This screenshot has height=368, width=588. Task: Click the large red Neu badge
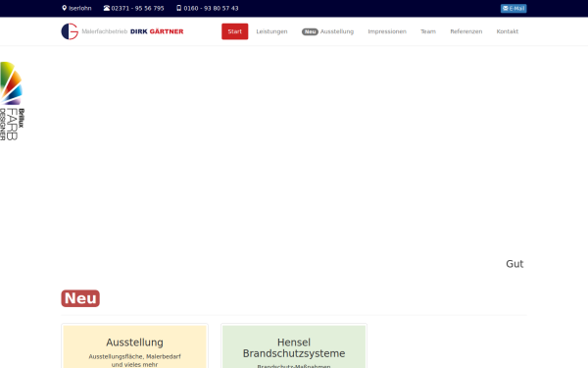click(x=80, y=298)
